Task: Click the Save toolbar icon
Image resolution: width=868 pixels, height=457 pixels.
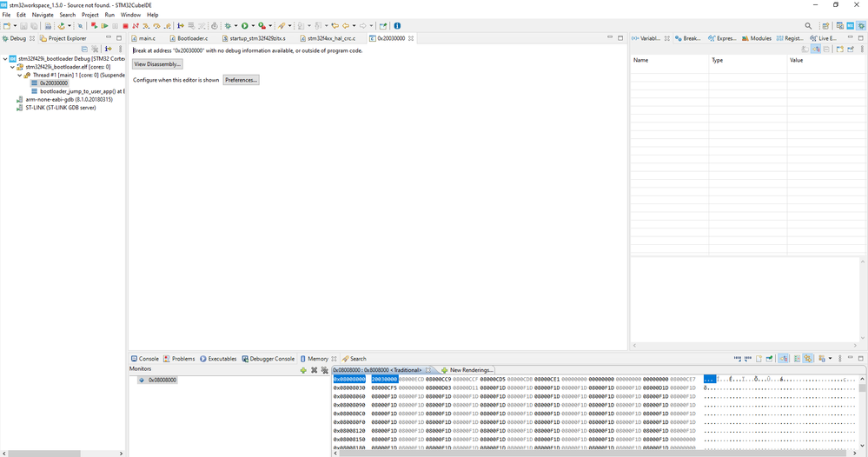Action: pos(23,26)
